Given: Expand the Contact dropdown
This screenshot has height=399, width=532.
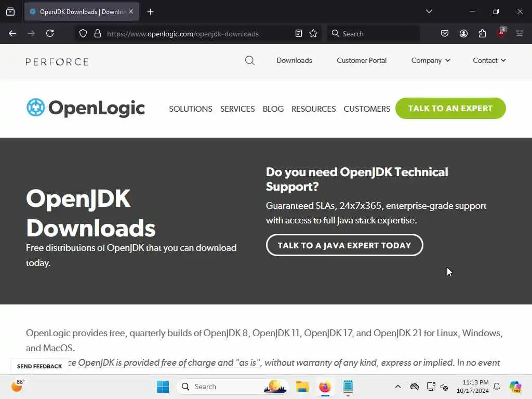Looking at the screenshot, I should coord(489,60).
